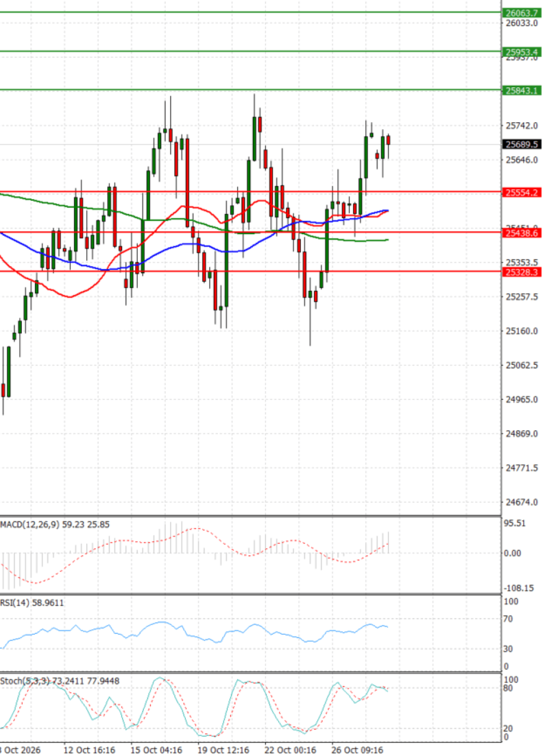The image size is (545, 756).
Task: Select the 19 Oct 12:16 time label
Action: click(x=223, y=750)
